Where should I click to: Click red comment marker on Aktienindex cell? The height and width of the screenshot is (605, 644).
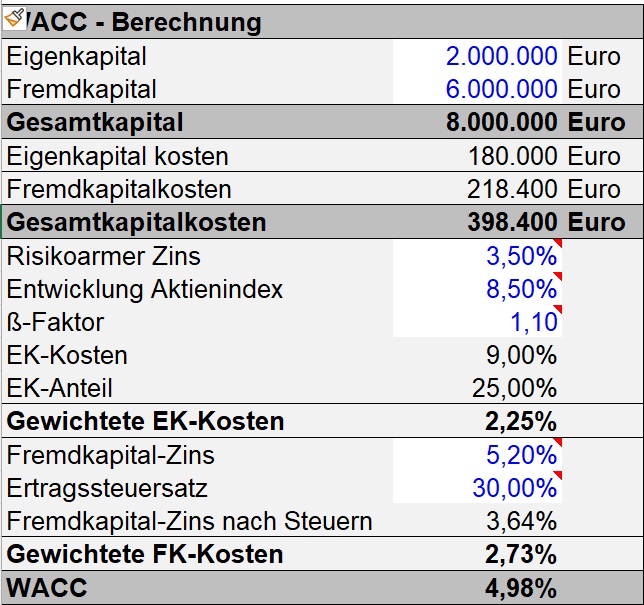coord(558,276)
